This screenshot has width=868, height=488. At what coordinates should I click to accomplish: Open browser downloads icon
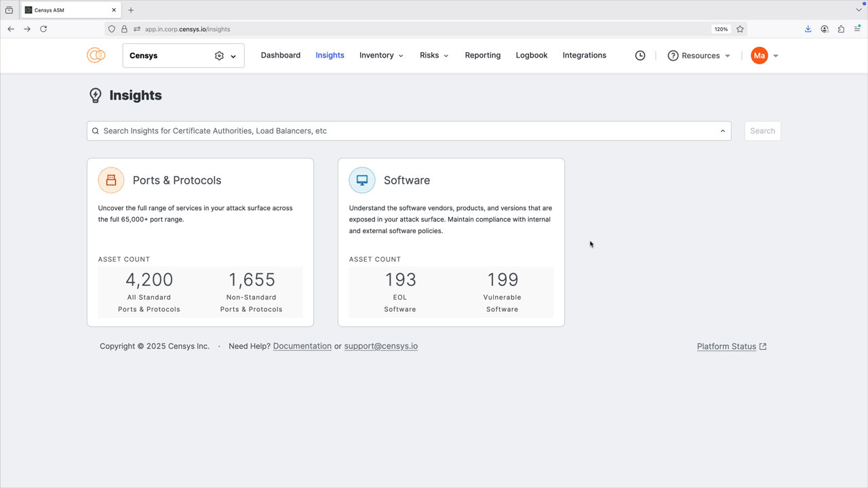(x=808, y=29)
